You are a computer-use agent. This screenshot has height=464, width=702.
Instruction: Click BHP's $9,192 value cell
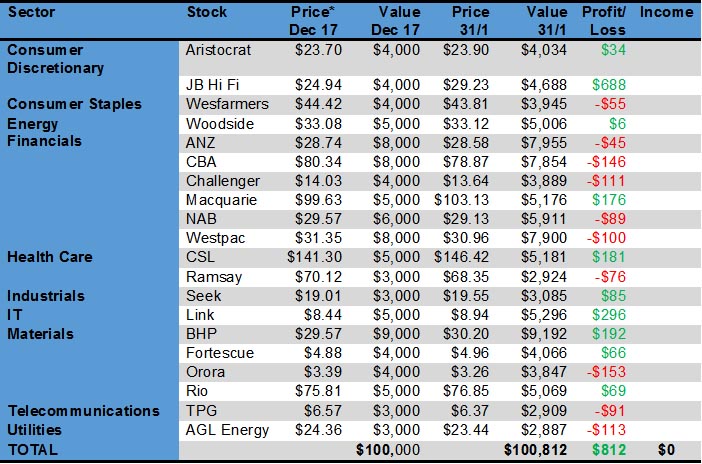coord(544,334)
